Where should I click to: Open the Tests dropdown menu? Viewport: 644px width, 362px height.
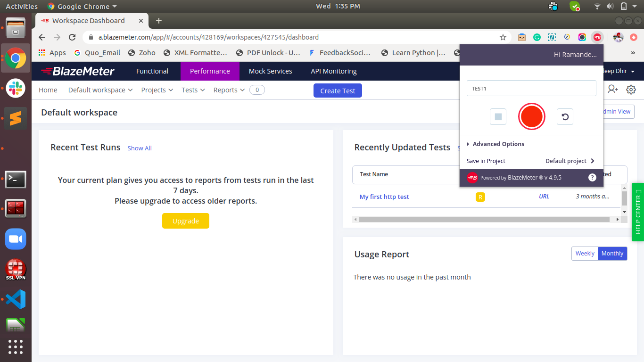pyautogui.click(x=193, y=90)
